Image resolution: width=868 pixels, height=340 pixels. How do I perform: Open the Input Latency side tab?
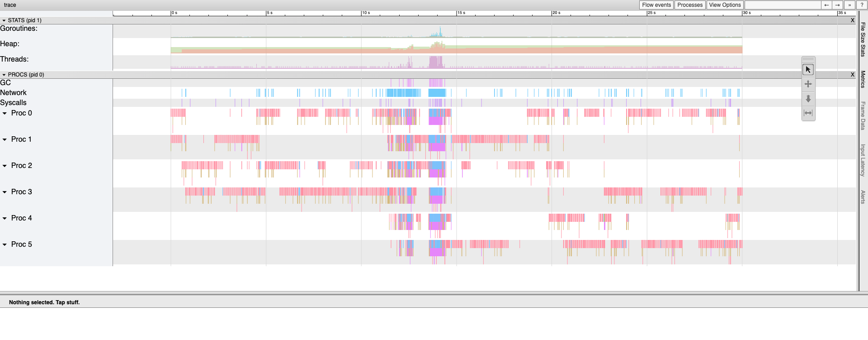coord(863,160)
